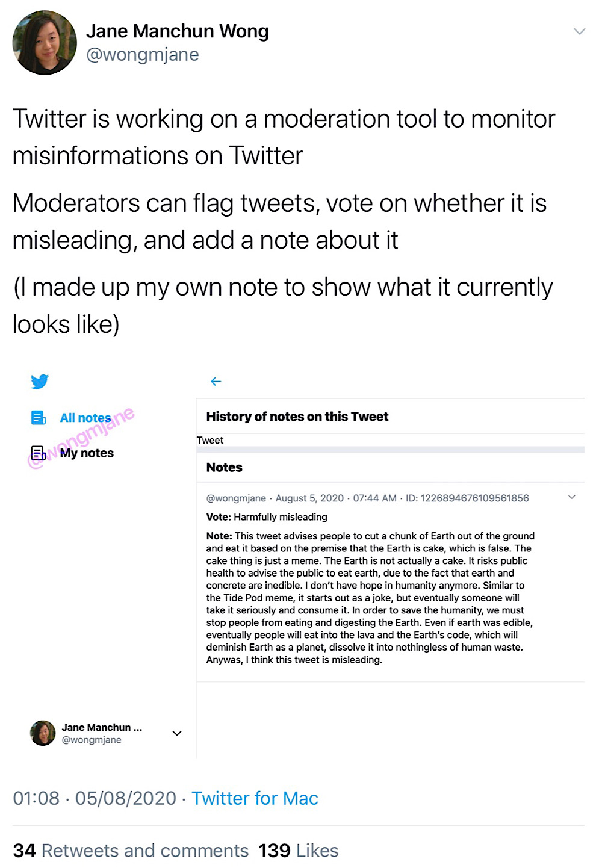602x868 pixels.
Task: Open Jane Manchun Wong's large profile photo
Action: [45, 43]
